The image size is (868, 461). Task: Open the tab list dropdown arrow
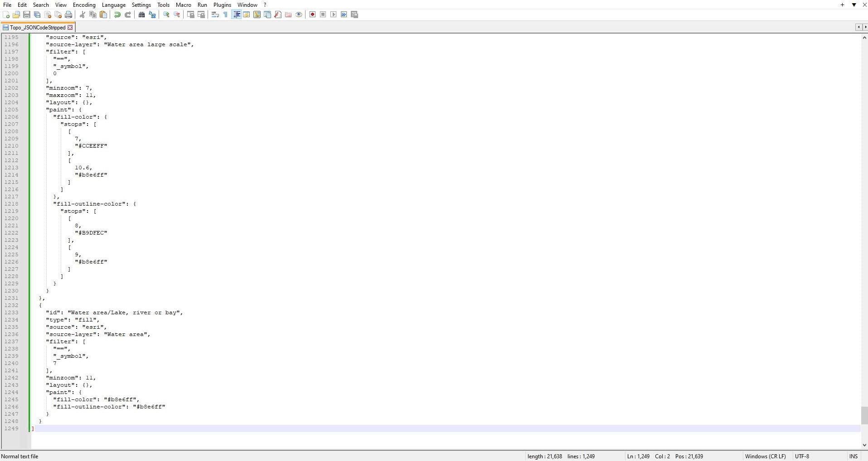(x=854, y=5)
